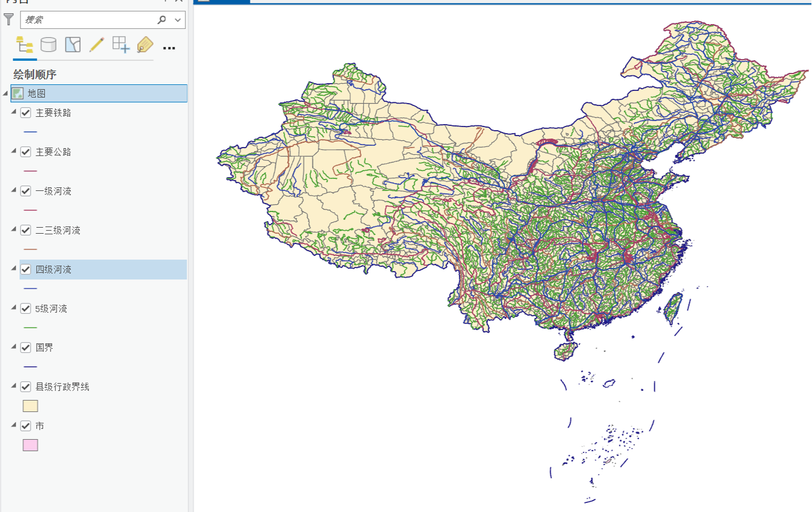812x512 pixels.
Task: Collapse the 四级河流 layer expander
Action: click(x=14, y=269)
